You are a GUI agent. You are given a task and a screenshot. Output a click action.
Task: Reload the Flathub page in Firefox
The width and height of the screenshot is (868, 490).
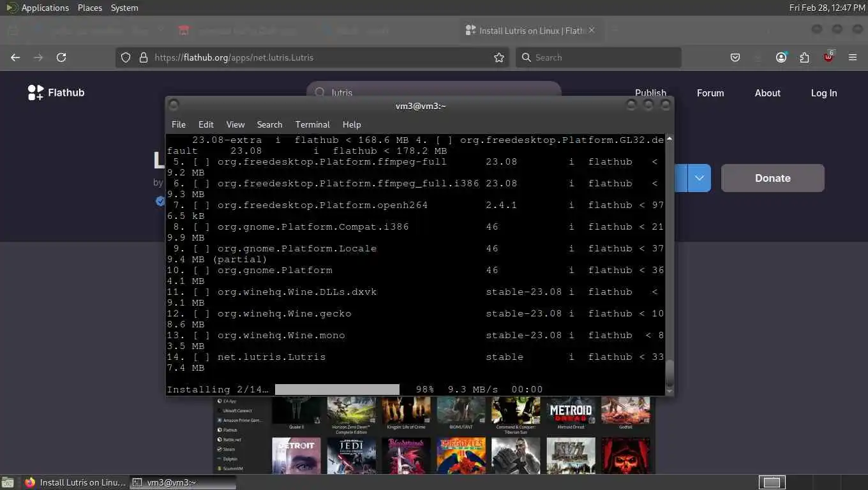click(61, 57)
